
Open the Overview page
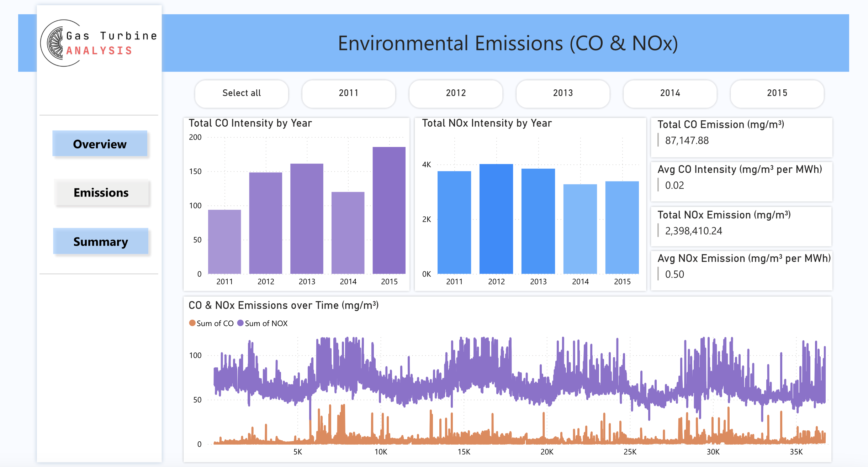[100, 144]
